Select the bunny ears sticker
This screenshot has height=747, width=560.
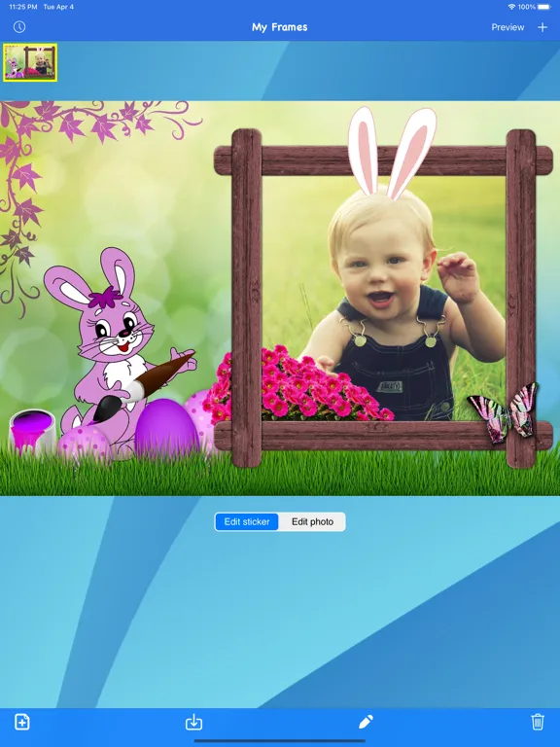(x=392, y=153)
